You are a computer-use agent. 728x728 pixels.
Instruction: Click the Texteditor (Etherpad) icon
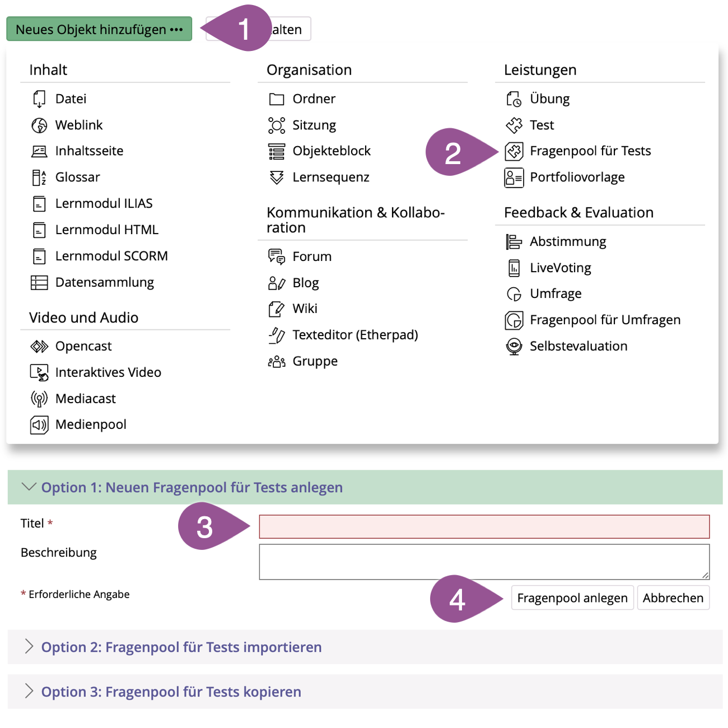pyautogui.click(x=277, y=335)
